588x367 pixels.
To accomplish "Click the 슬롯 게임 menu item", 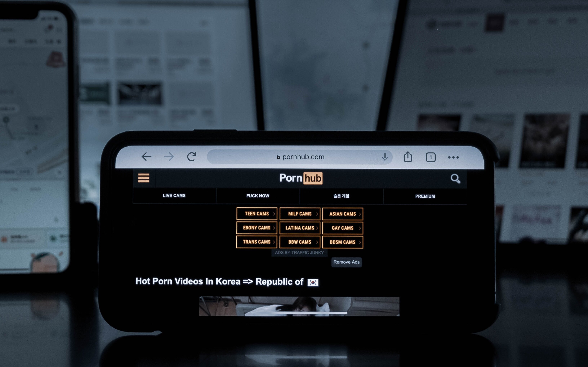I will point(342,195).
